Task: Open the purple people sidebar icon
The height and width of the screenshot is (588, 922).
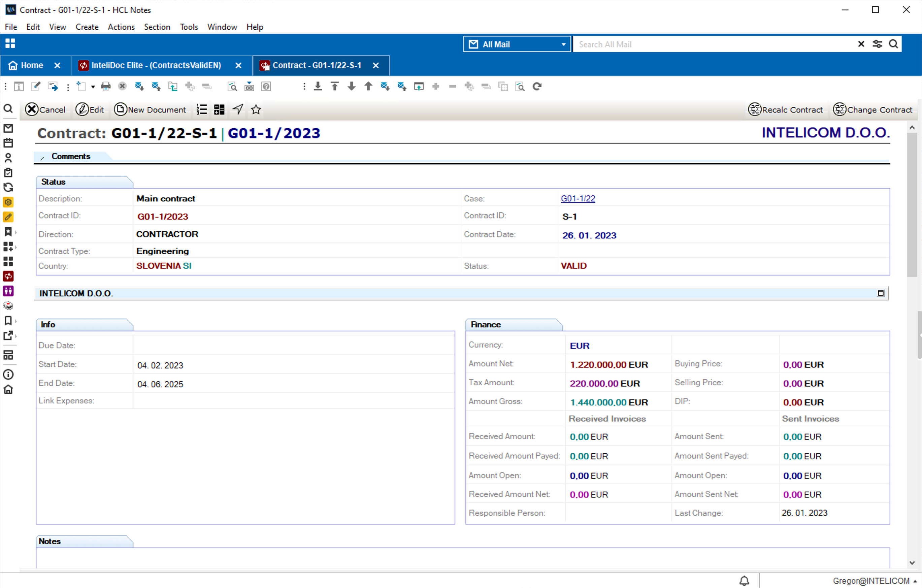Action: click(x=8, y=291)
